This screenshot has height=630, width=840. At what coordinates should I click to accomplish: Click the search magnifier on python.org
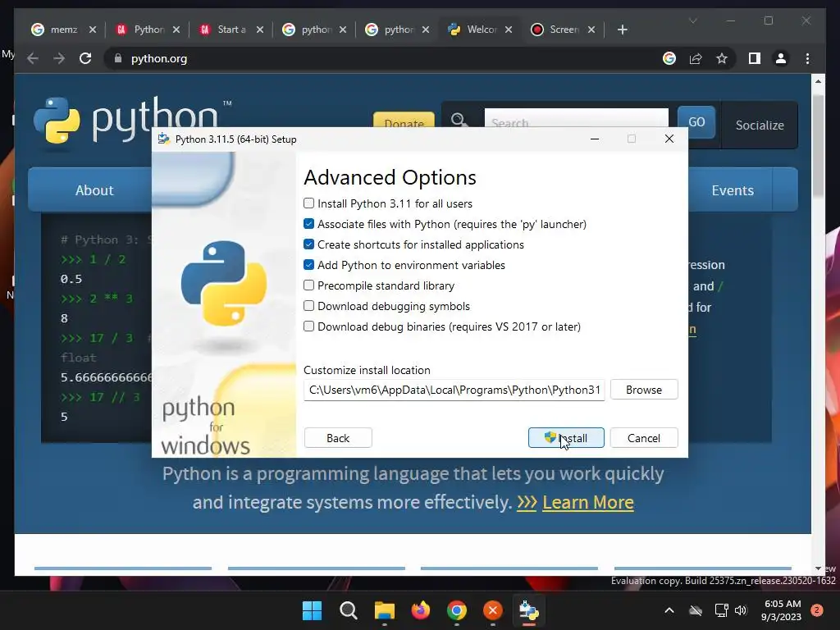pos(459,120)
